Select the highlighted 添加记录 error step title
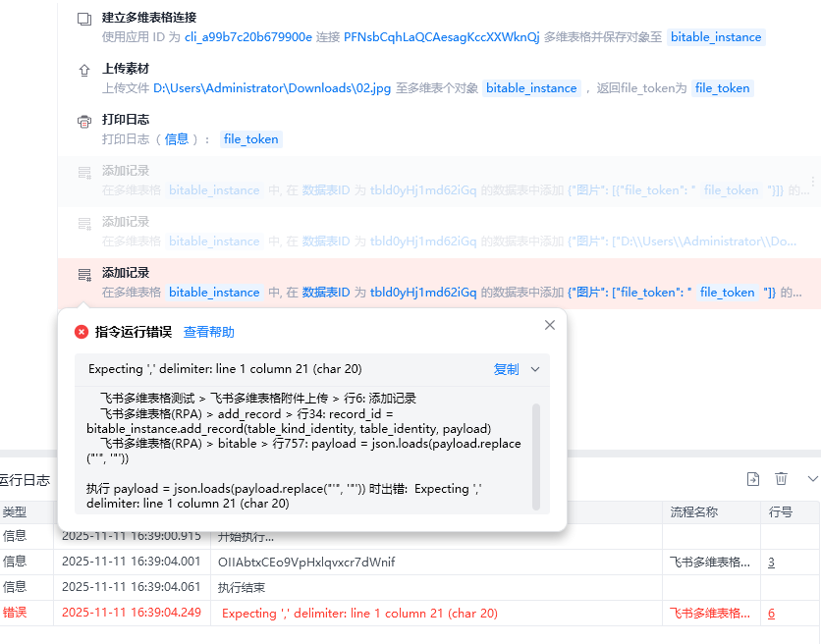This screenshot has width=821, height=644. [126, 273]
